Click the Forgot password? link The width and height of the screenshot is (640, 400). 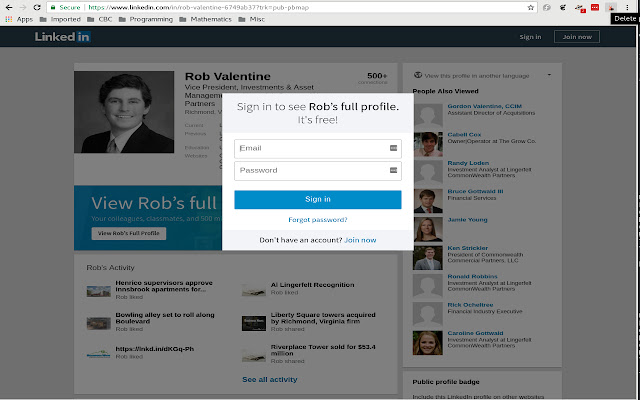[x=318, y=220]
